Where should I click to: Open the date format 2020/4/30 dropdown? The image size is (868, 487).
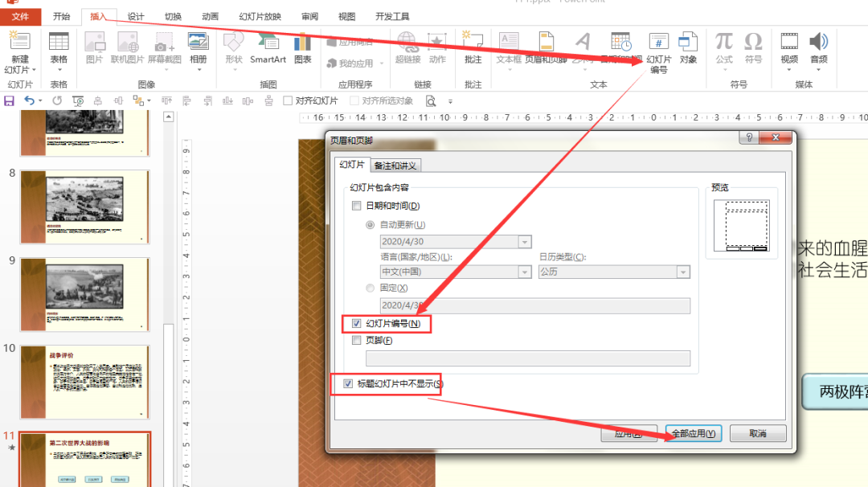(x=524, y=242)
